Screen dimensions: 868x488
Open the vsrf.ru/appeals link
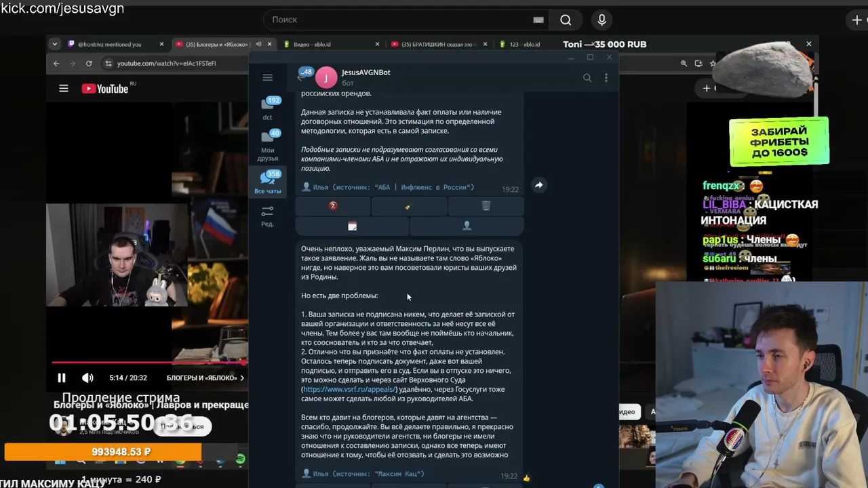pyautogui.click(x=350, y=390)
